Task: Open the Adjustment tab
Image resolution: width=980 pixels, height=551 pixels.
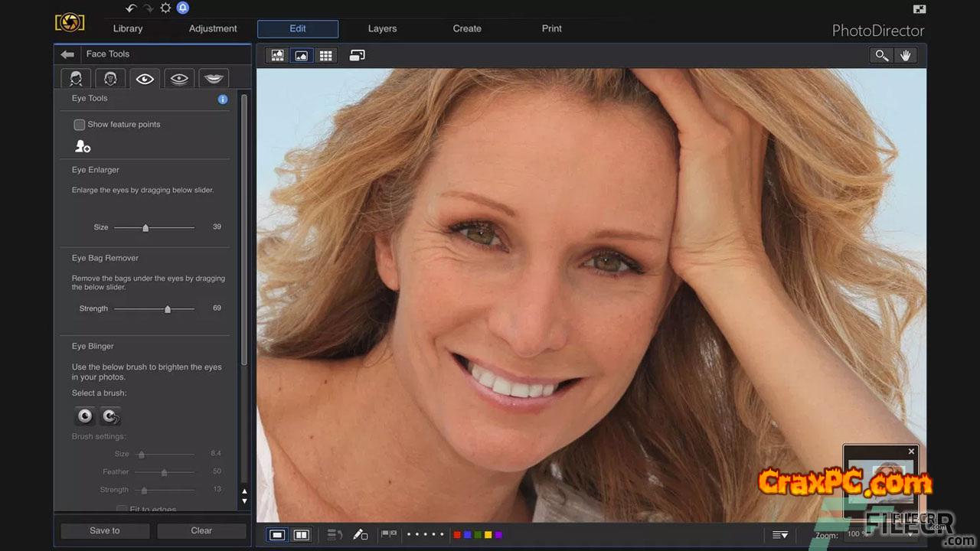Action: (x=213, y=29)
